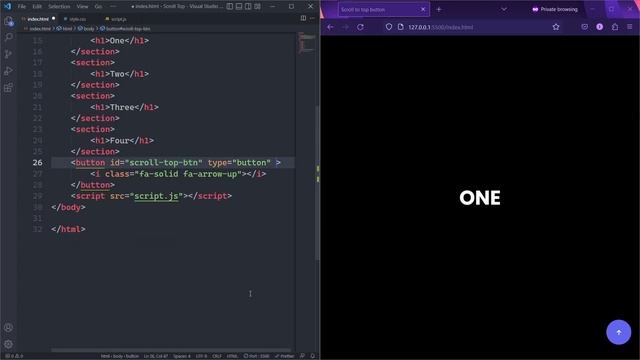Toggle the secondary side bar layout icon

tap(248, 6)
